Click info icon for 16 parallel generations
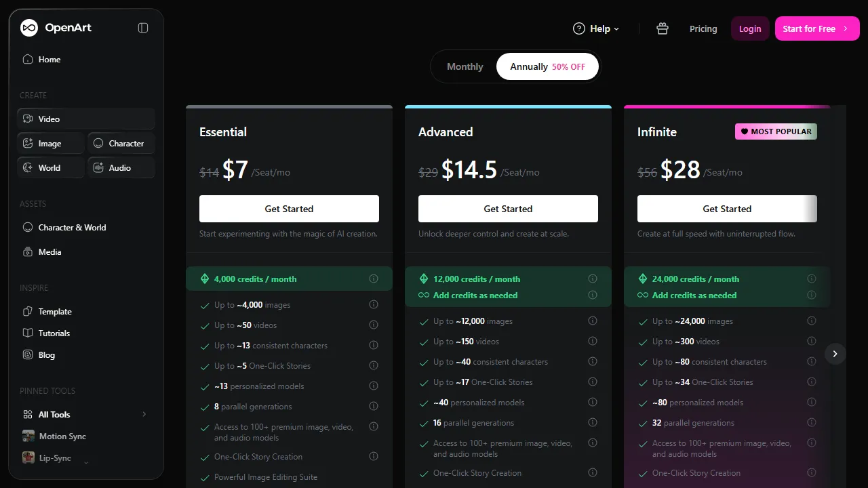868x488 pixels. point(593,423)
